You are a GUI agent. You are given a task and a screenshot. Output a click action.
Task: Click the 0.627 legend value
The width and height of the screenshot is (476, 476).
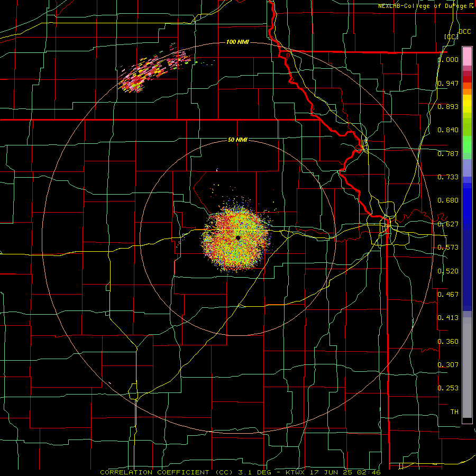coord(448,224)
